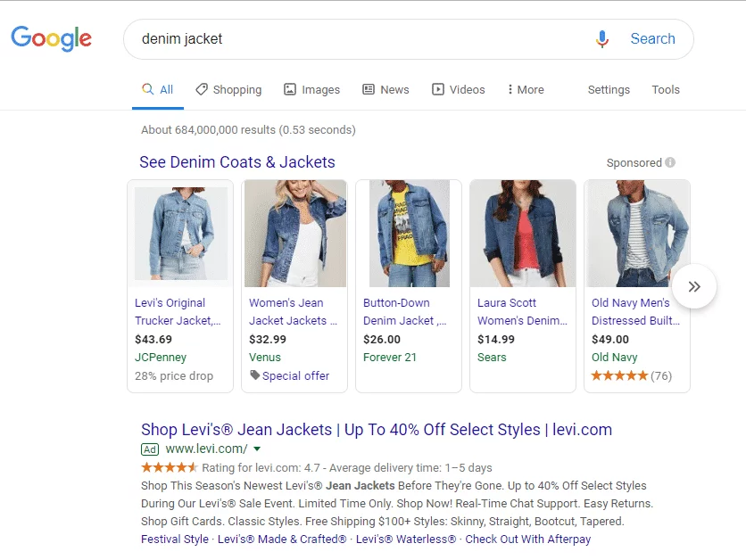Click the blue Search button
746x560 pixels.
(653, 38)
